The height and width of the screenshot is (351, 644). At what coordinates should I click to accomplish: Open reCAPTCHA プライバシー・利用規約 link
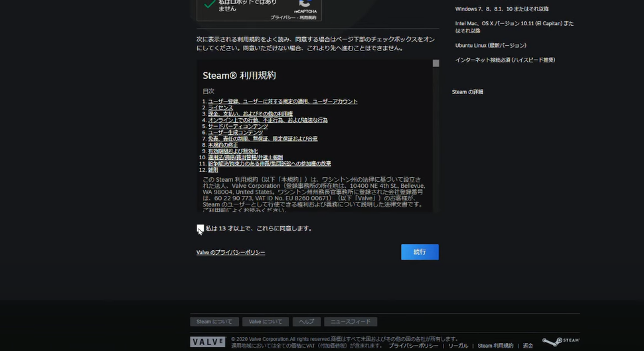coord(293,18)
